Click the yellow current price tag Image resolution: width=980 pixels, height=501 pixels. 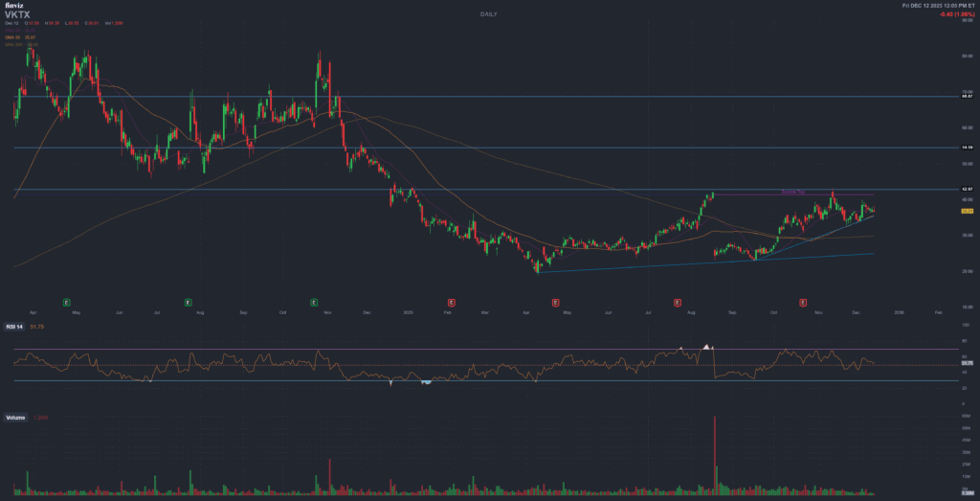coord(967,211)
